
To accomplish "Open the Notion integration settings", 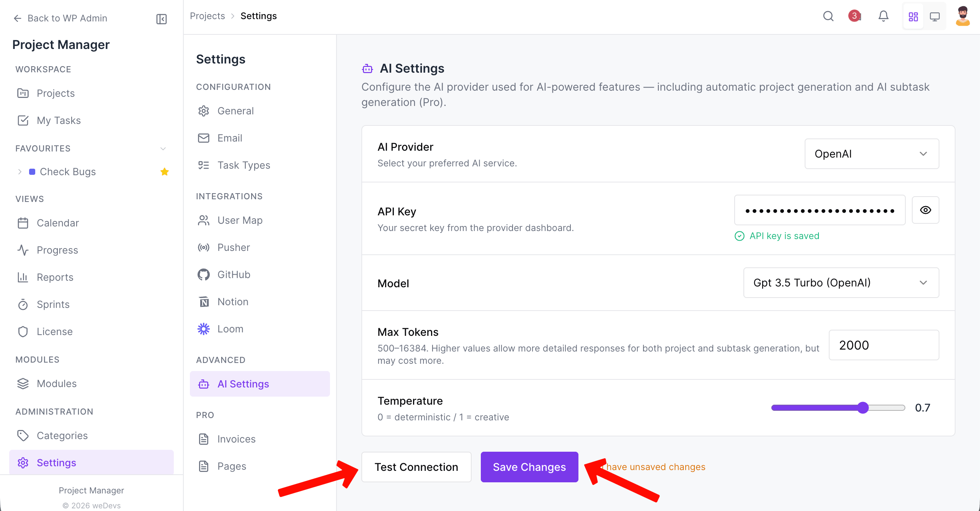I will pos(232,302).
